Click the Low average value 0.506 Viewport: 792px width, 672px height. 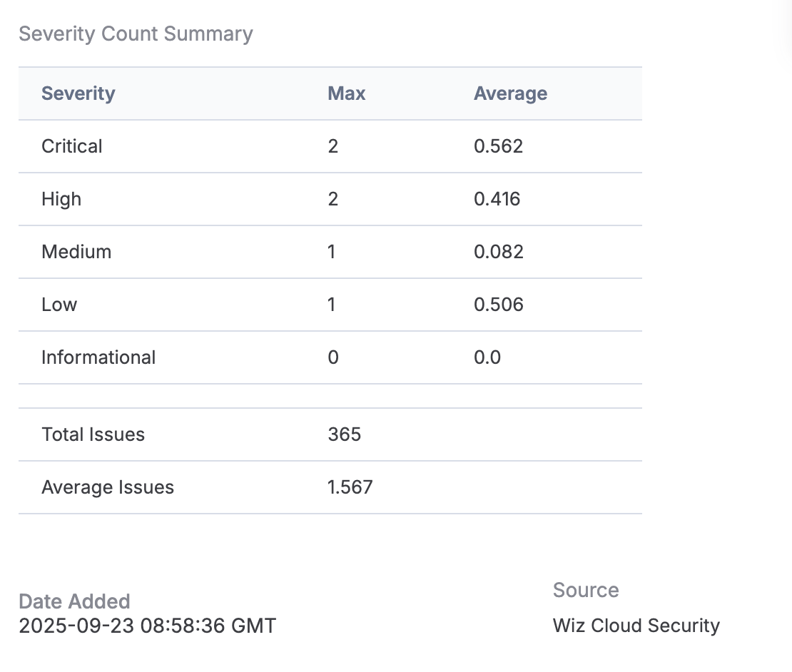click(498, 305)
